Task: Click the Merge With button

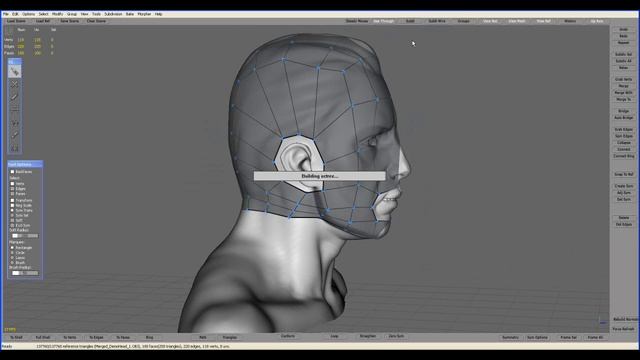Action: pyautogui.click(x=623, y=93)
